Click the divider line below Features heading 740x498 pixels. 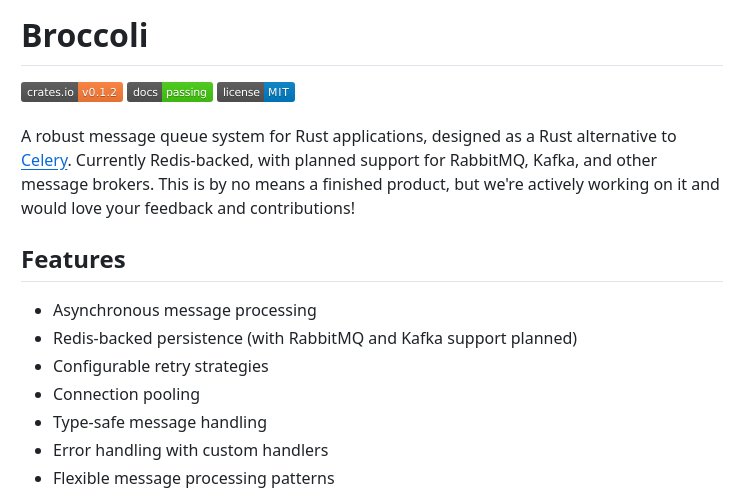[x=372, y=281]
